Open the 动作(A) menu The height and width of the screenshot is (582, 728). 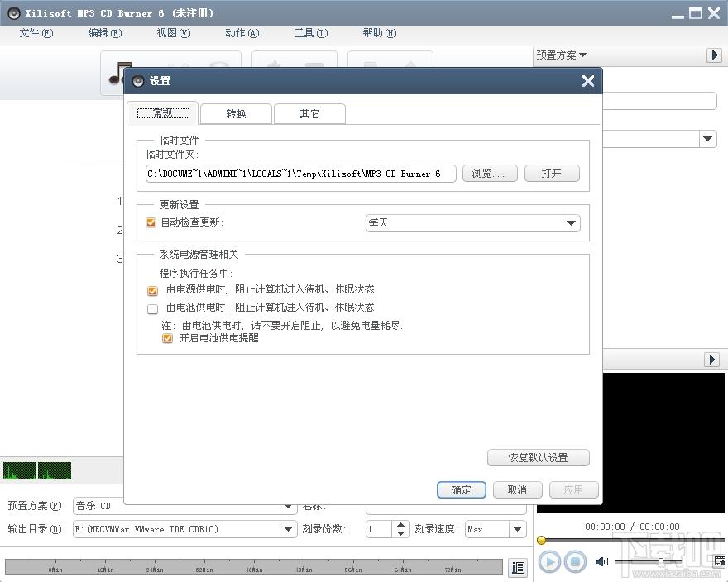pos(242,33)
